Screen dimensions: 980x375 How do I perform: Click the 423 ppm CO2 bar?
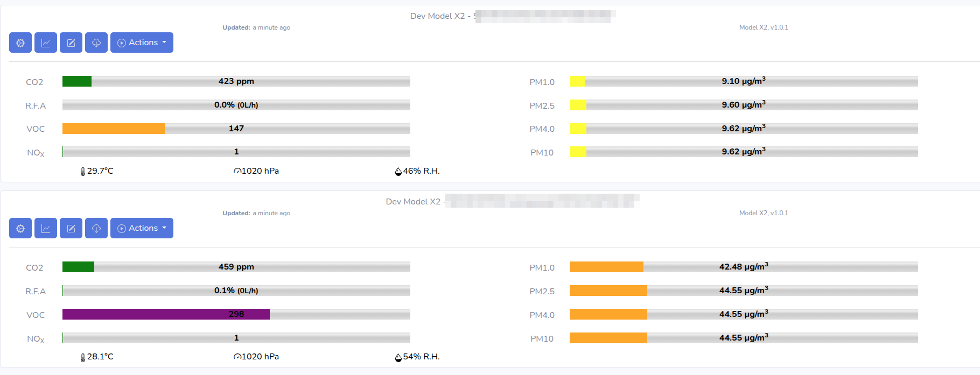coord(236,81)
